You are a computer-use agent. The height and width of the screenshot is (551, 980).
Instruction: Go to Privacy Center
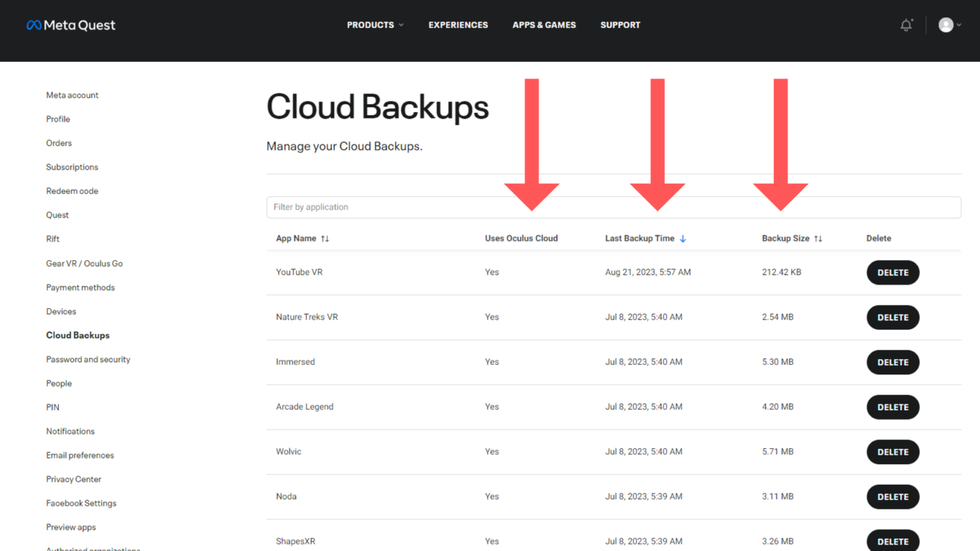(73, 480)
